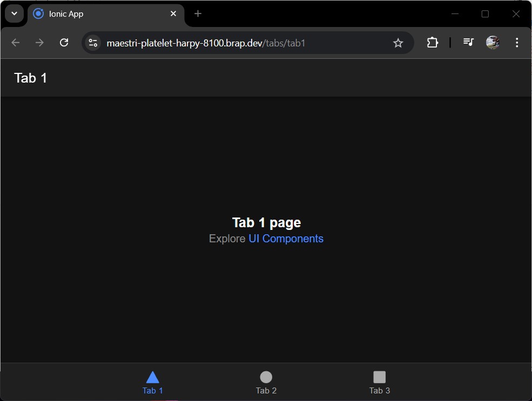Toggle the bookmark star for this page

pyautogui.click(x=398, y=42)
